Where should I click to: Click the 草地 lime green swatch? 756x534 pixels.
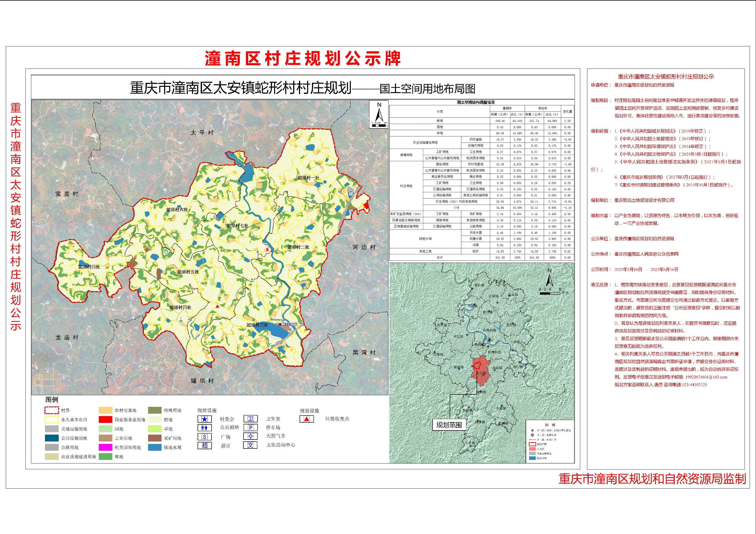[x=155, y=429]
